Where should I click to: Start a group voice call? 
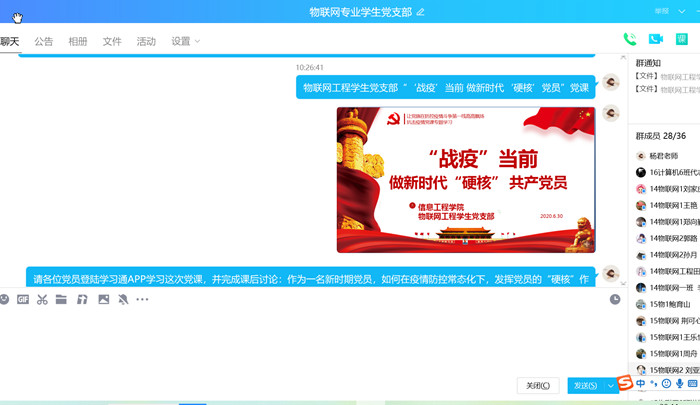pos(630,39)
